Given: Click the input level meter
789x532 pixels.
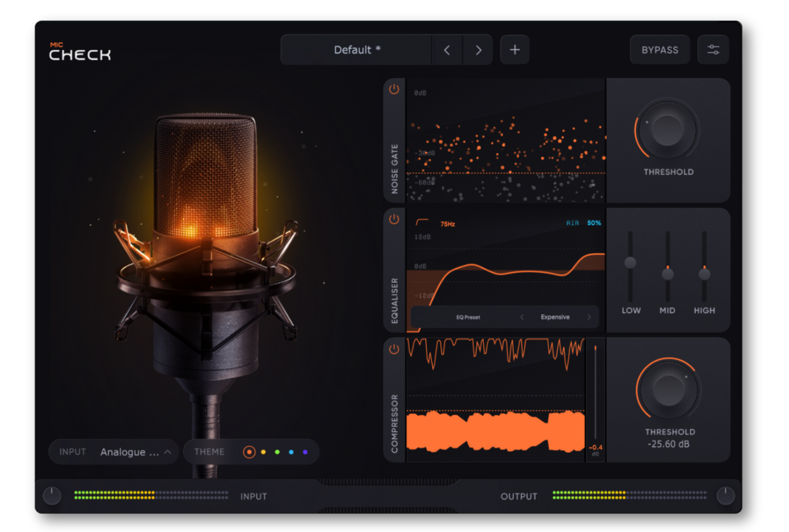Looking at the screenshot, I should [x=151, y=495].
